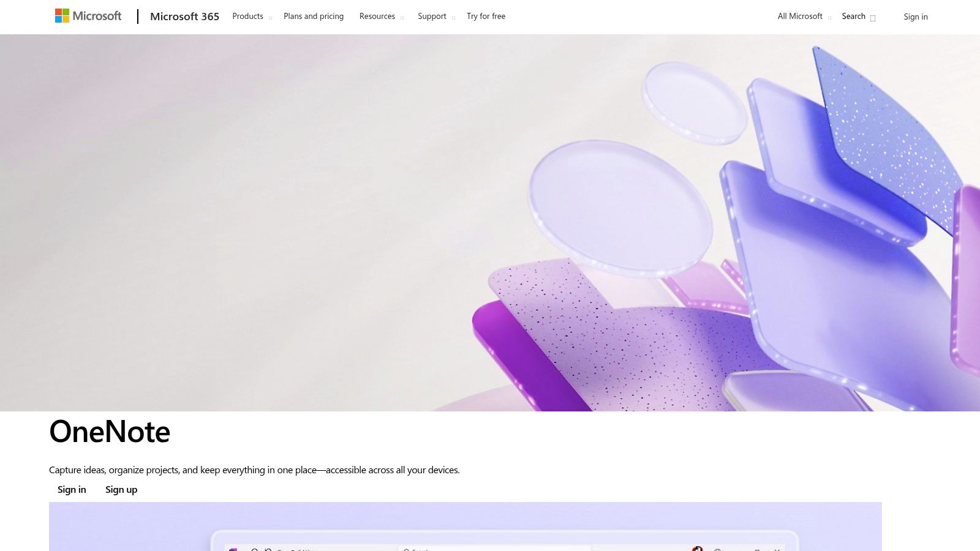This screenshot has width=980, height=551.
Task: Expand the Support dropdown
Action: (432, 16)
